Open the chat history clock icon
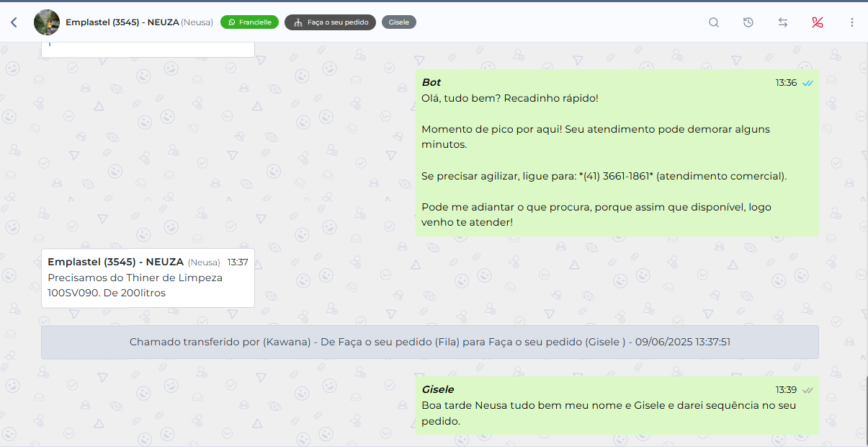This screenshot has height=447, width=868. click(x=748, y=22)
